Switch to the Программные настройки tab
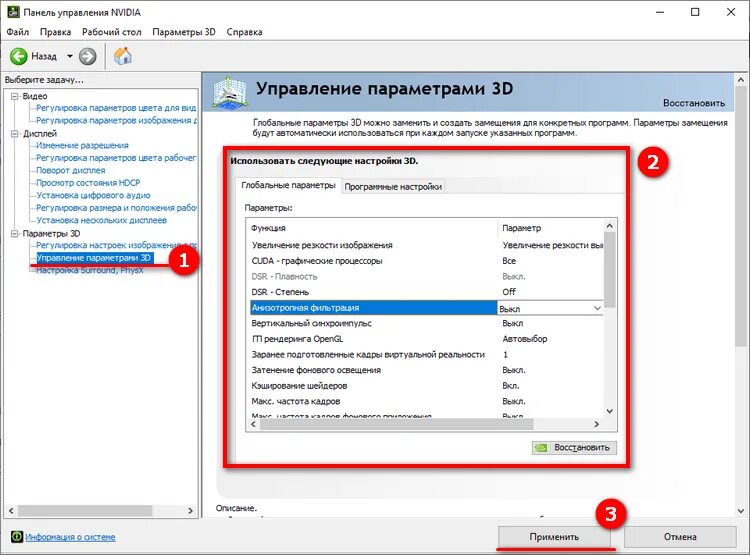The height and width of the screenshot is (555, 750). click(393, 187)
